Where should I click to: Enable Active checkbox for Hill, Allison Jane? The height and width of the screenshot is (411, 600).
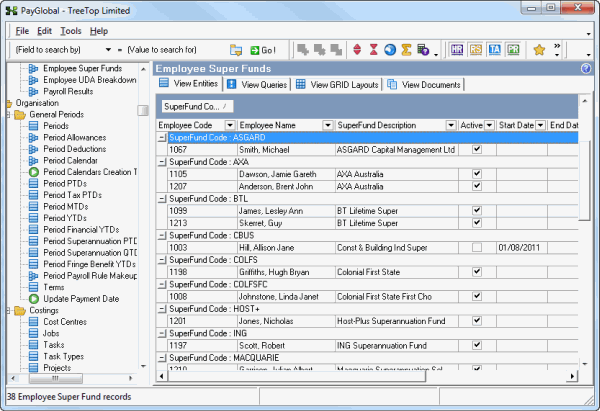[x=477, y=247]
